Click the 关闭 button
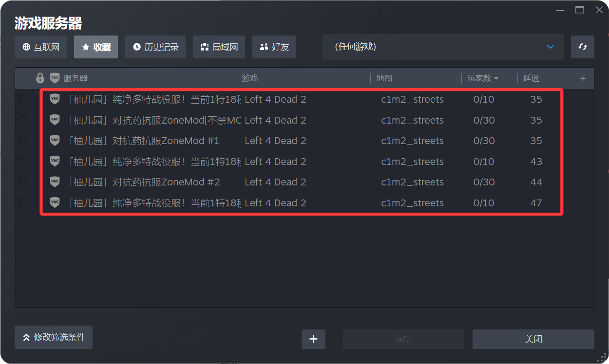609x364 pixels. pos(533,339)
